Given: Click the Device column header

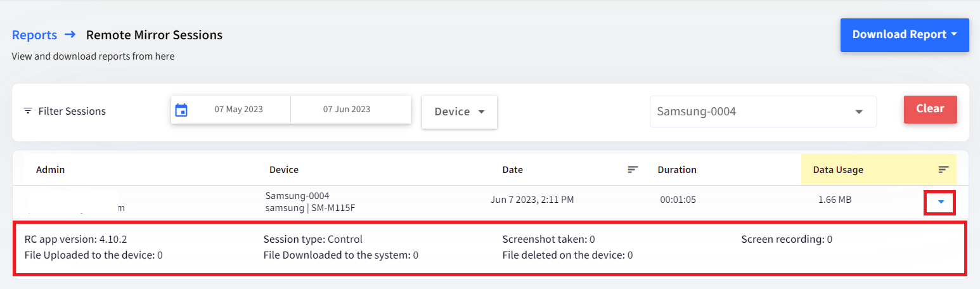Looking at the screenshot, I should (284, 170).
